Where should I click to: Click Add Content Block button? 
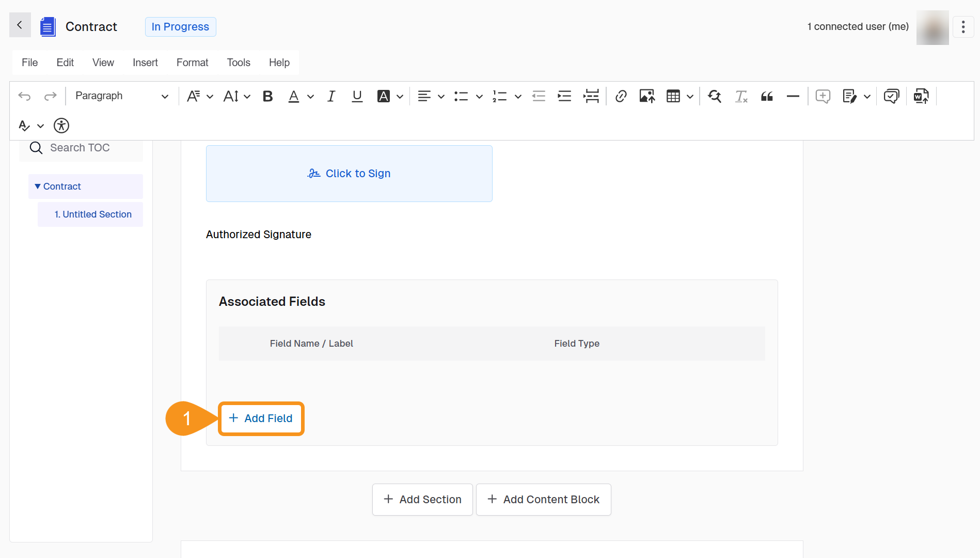(543, 500)
